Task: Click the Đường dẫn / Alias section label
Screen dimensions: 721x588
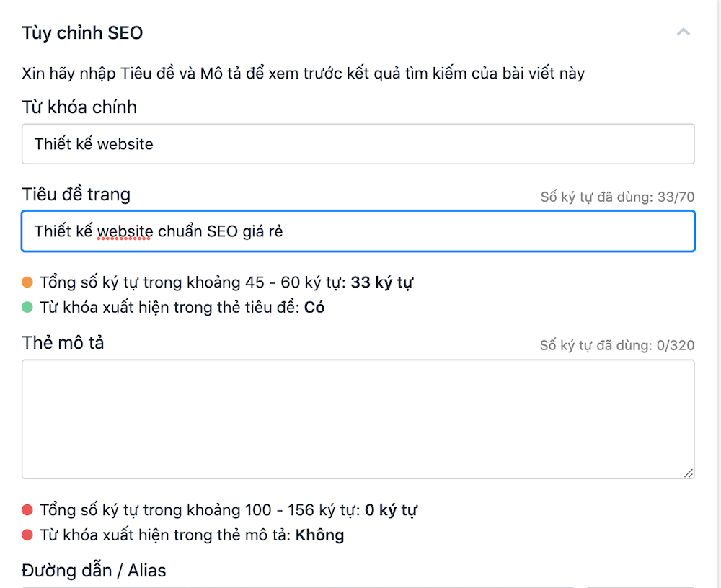Action: point(93,570)
